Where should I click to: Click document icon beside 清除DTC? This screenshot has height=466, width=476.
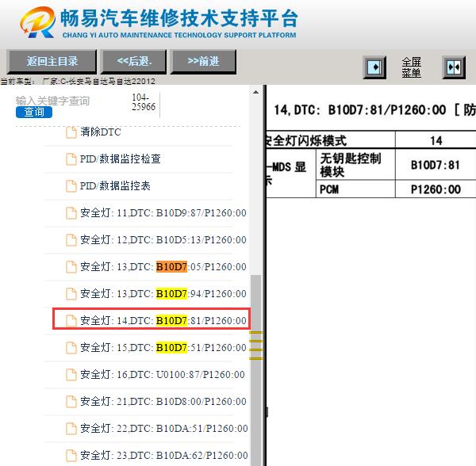click(x=71, y=132)
